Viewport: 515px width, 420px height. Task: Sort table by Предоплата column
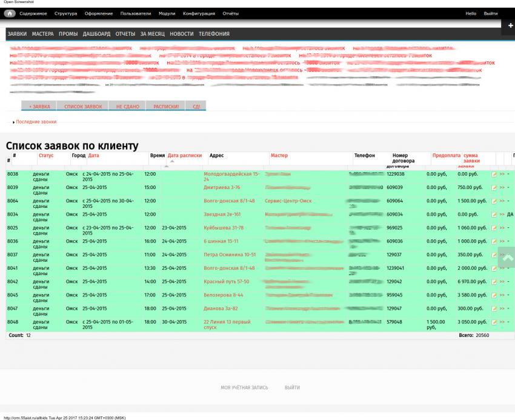click(447, 155)
